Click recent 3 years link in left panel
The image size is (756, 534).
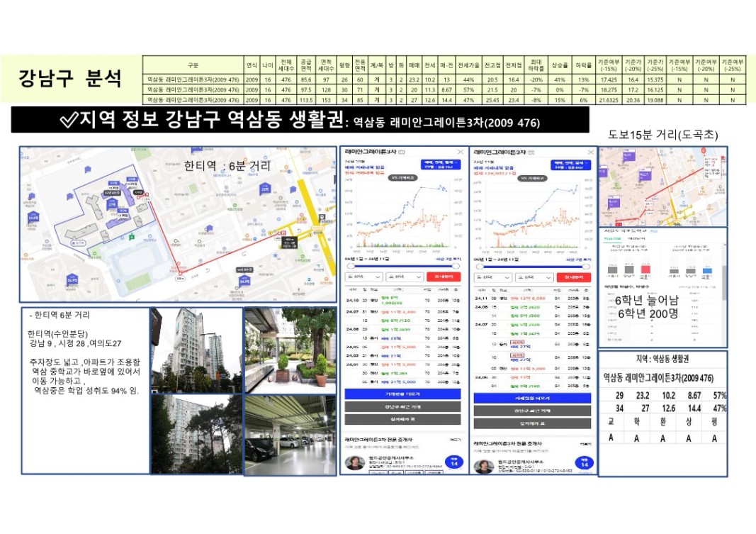pos(448,259)
